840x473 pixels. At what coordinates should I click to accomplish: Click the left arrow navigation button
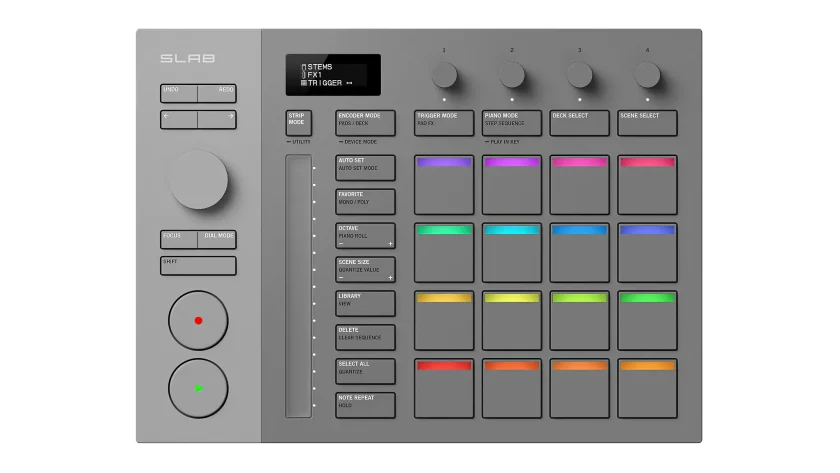179,120
